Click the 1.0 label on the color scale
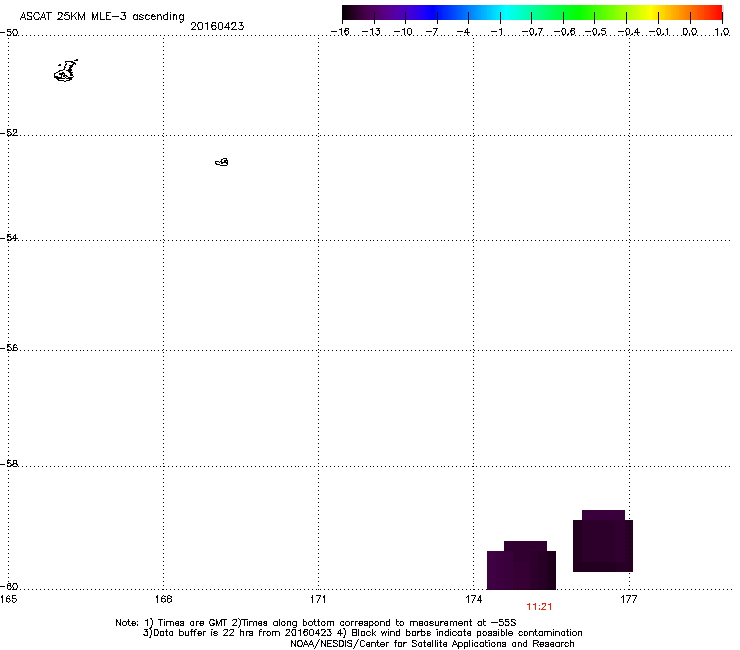The image size is (740, 650). coord(722,32)
